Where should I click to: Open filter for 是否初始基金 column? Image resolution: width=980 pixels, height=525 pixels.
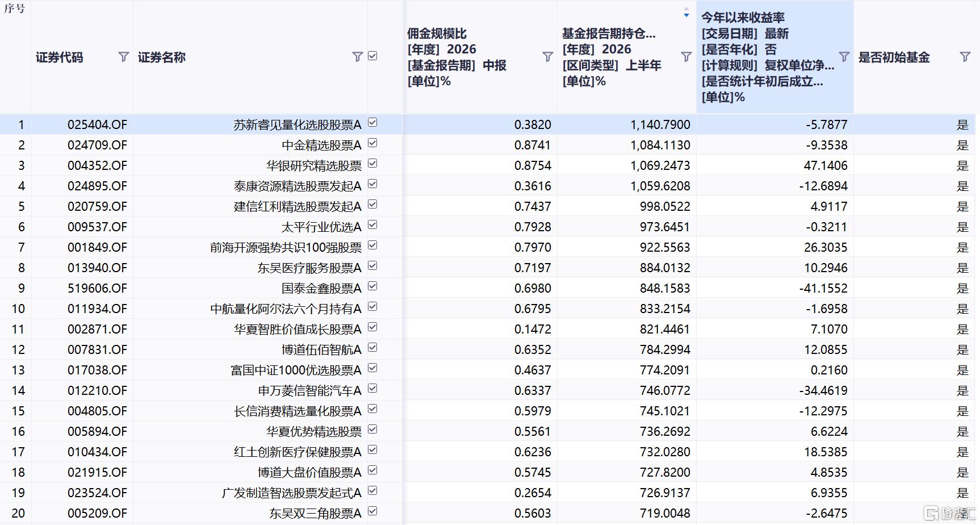point(965,56)
